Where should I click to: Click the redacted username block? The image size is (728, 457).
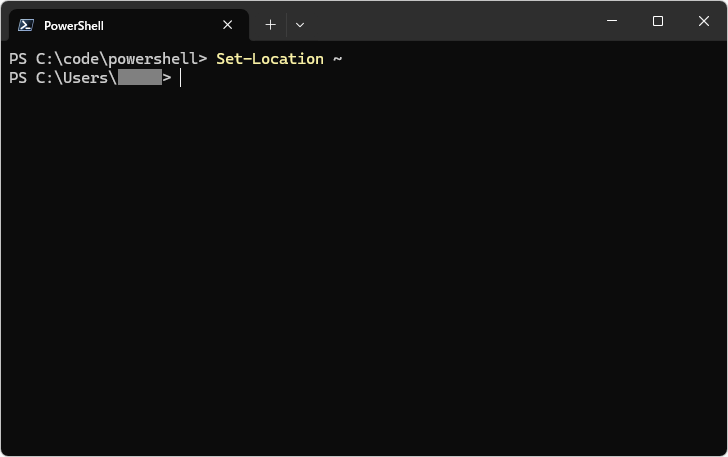(140, 78)
